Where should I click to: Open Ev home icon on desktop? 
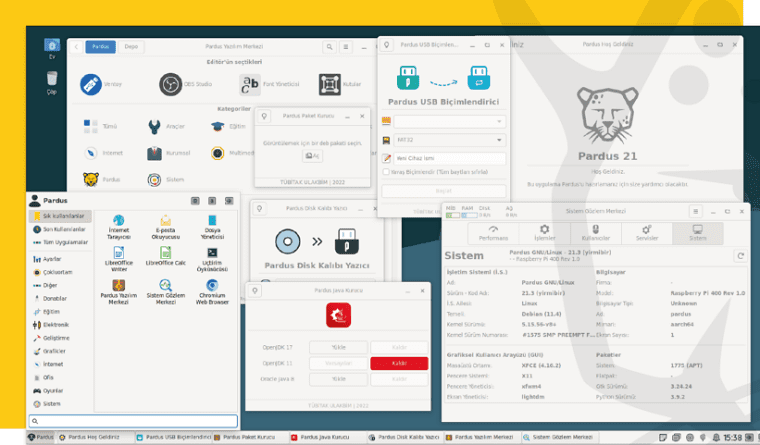click(52, 49)
